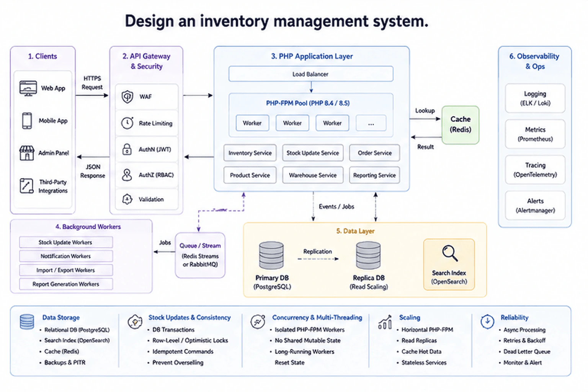
Task: Click the AuthN (JWT) padlock icon
Action: pos(127,149)
